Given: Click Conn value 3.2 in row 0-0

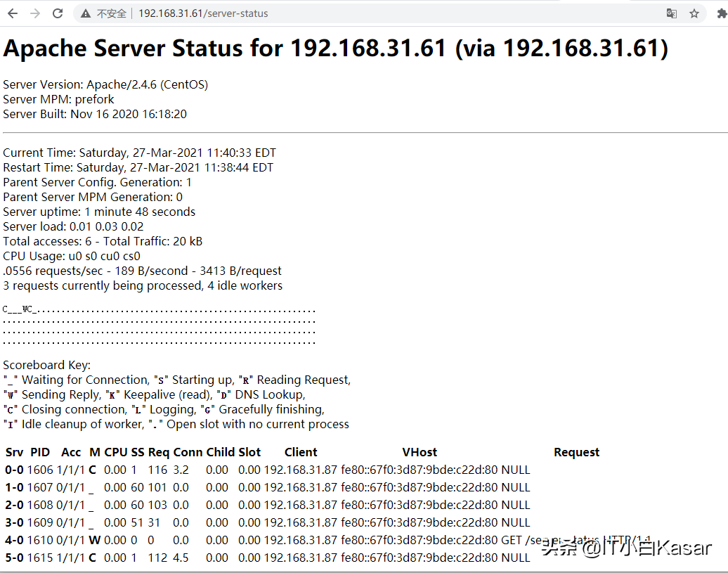Looking at the screenshot, I should 181,470.
